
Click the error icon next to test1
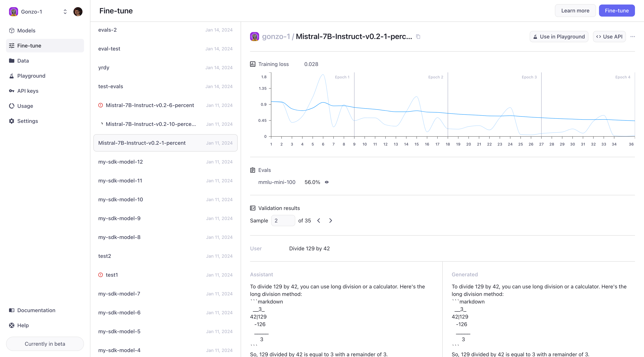[101, 275]
